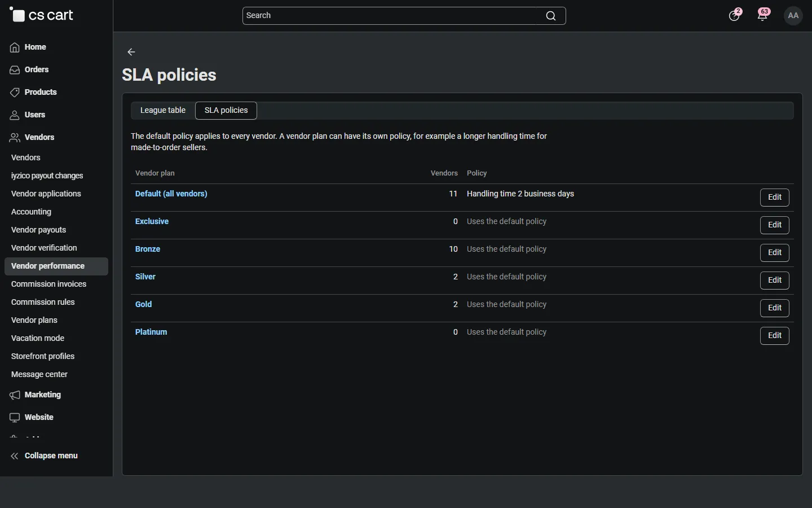Screen dimensions: 812x508
Task: Open the Bronze plan link
Action: pos(148,249)
